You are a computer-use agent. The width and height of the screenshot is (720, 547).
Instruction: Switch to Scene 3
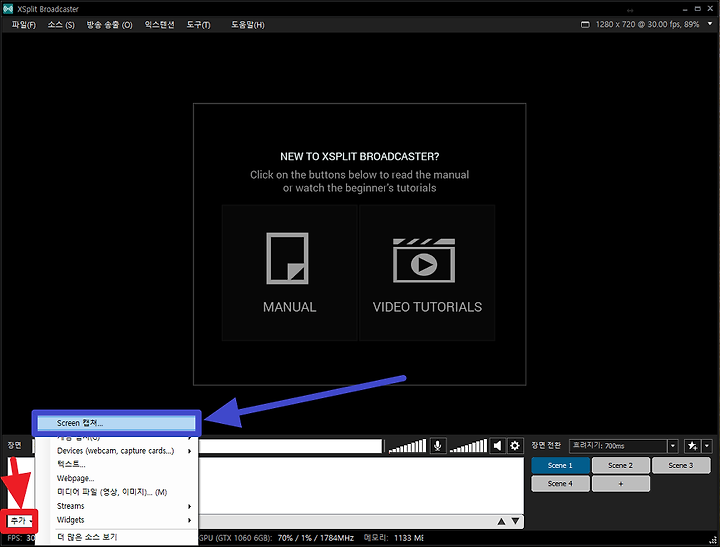(681, 465)
